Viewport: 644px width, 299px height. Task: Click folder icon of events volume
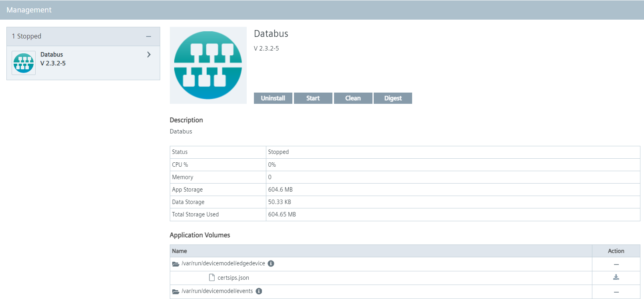point(175,291)
